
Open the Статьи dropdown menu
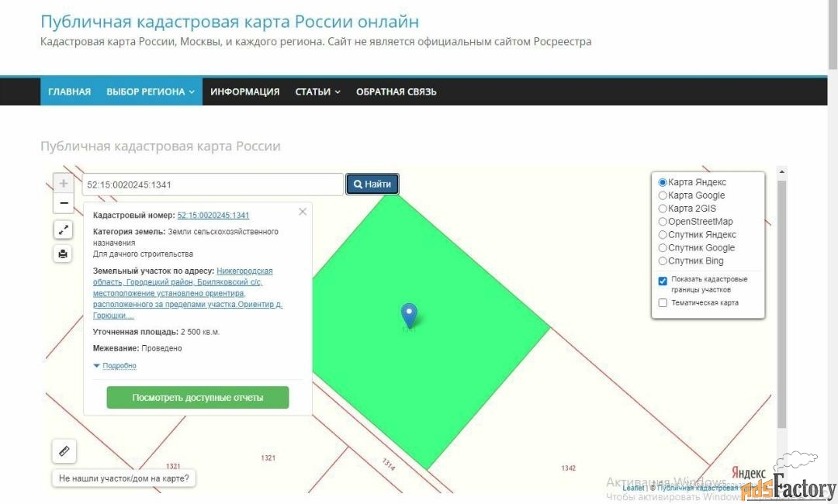(317, 91)
